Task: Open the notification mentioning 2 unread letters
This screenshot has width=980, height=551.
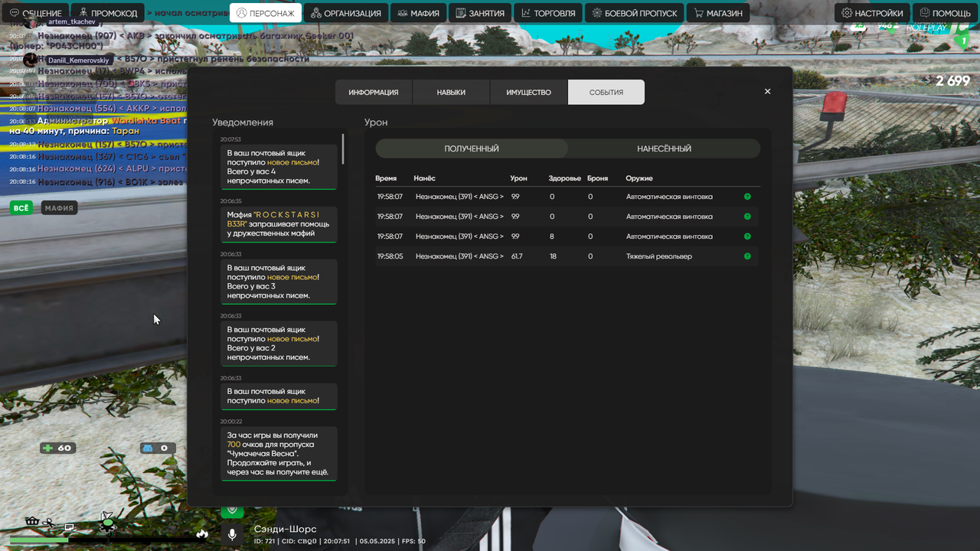Action: (x=279, y=343)
